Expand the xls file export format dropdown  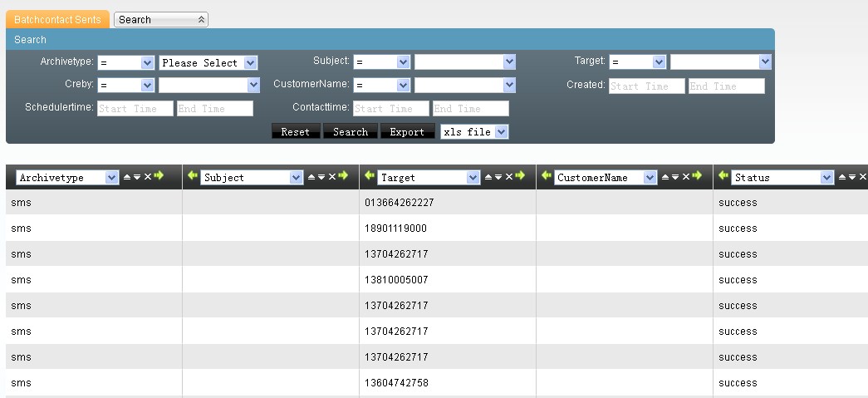pos(474,132)
